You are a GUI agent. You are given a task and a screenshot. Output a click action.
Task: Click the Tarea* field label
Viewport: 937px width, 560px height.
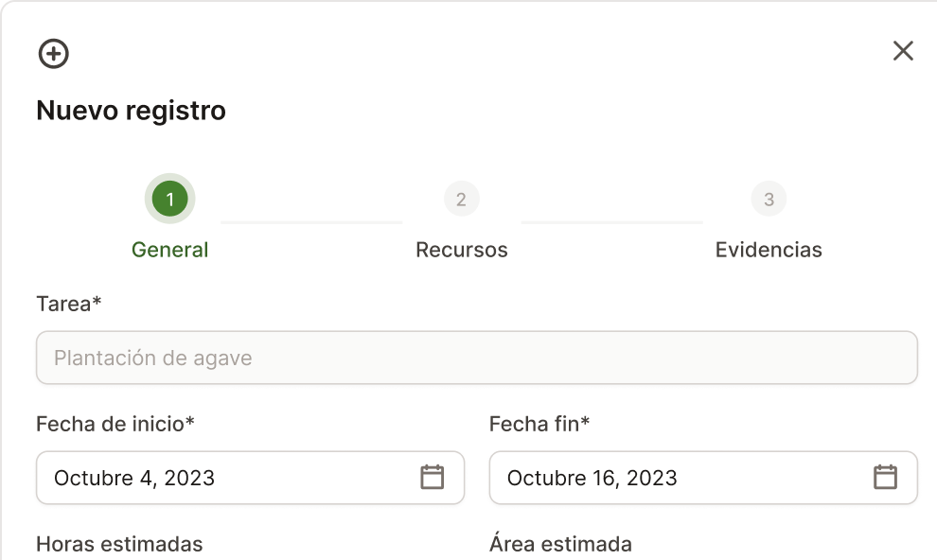(x=69, y=304)
